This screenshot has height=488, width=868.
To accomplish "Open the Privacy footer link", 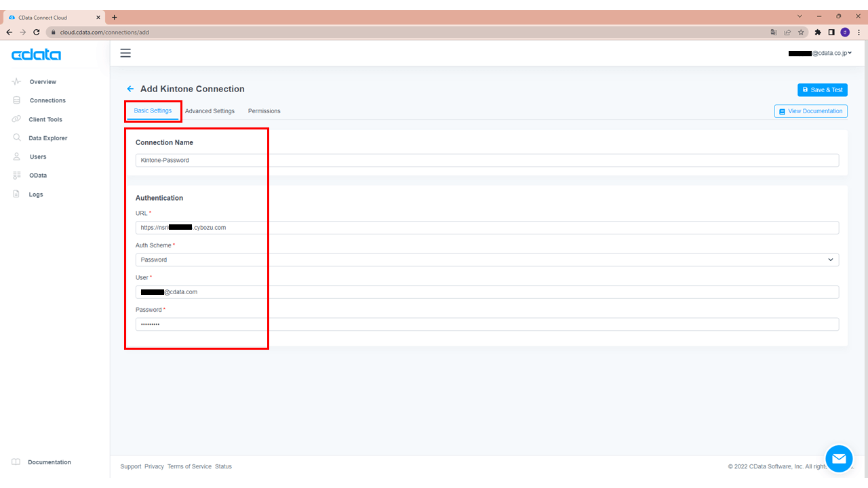I will pyautogui.click(x=154, y=466).
